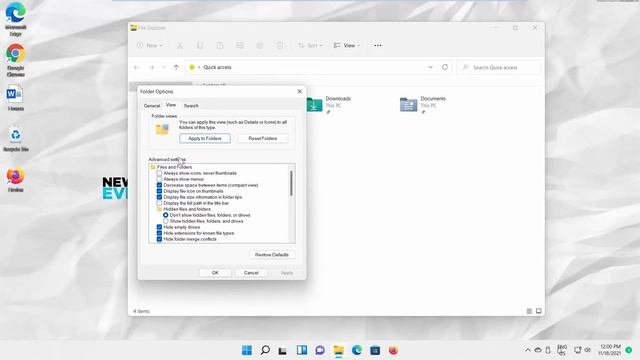Show hidden system tray icons chevron
The image size is (640, 360).
tap(528, 350)
